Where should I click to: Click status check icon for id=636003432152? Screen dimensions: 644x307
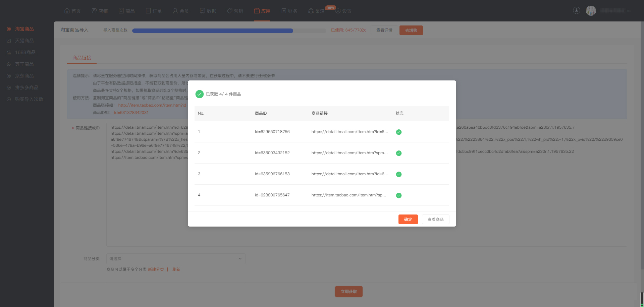(398, 153)
